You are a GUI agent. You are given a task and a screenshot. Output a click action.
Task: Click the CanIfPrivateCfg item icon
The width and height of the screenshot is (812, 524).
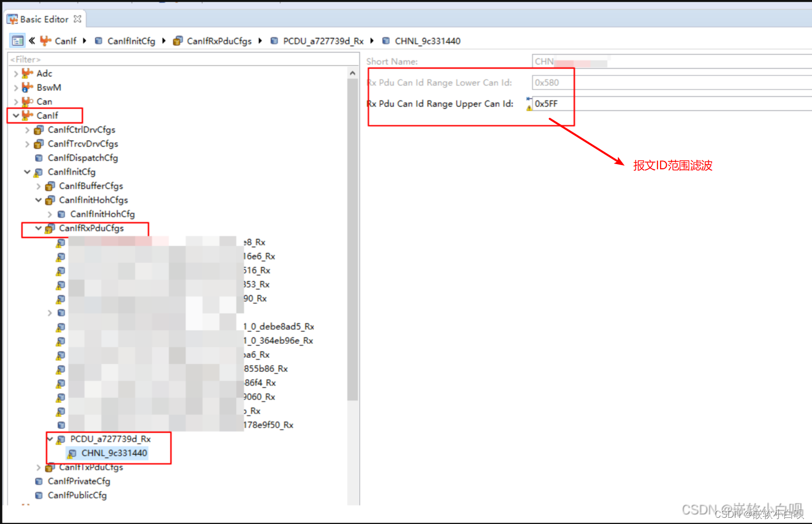[39, 481]
